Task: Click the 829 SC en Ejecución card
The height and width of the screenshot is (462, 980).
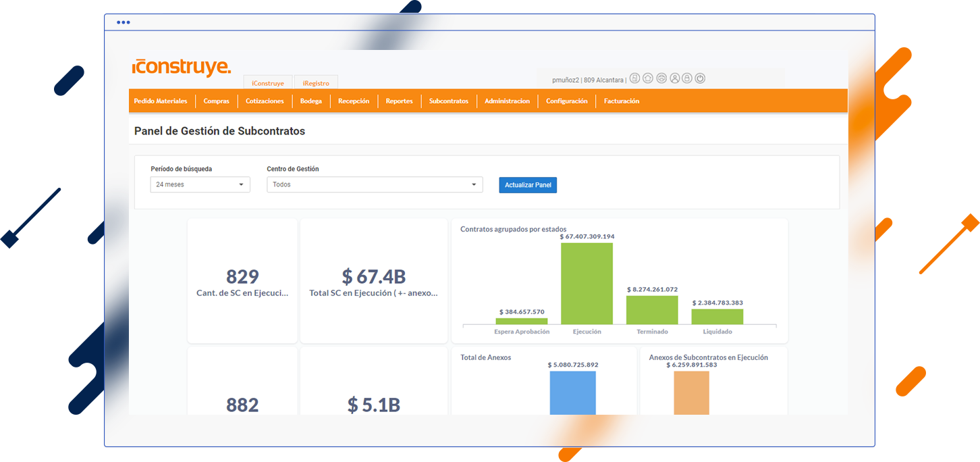Action: (x=242, y=281)
